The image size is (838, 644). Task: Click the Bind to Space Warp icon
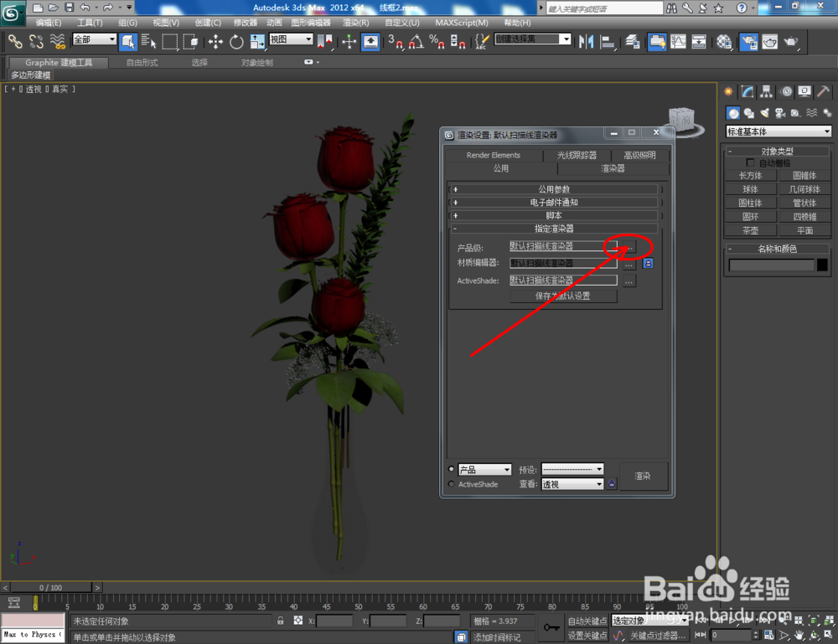tap(57, 41)
